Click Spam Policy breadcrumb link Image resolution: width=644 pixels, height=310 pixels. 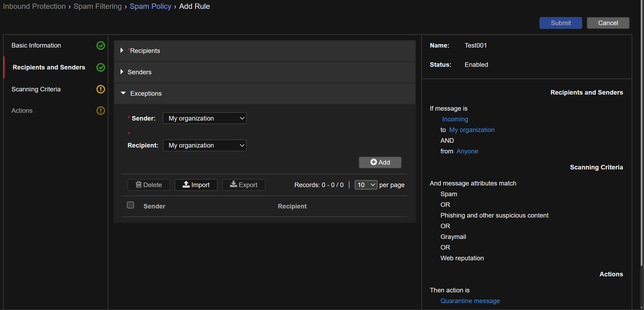(150, 6)
